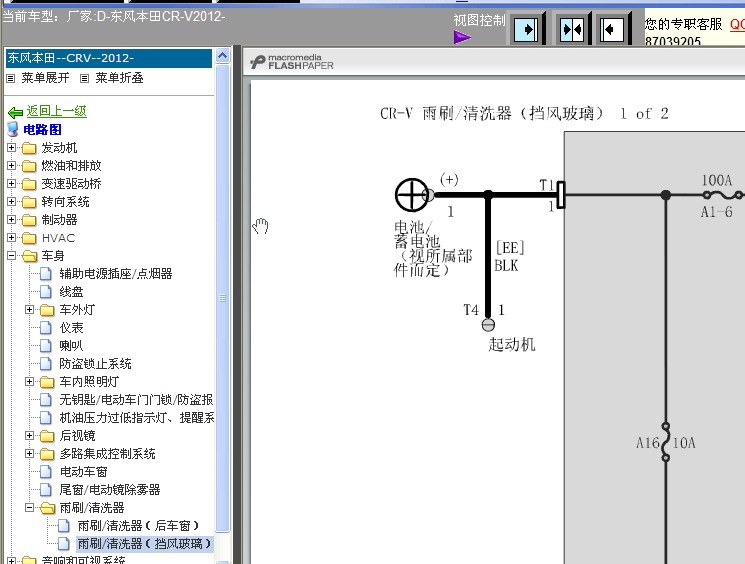
Task: Click the 制动器 folder icon
Action: tap(29, 220)
